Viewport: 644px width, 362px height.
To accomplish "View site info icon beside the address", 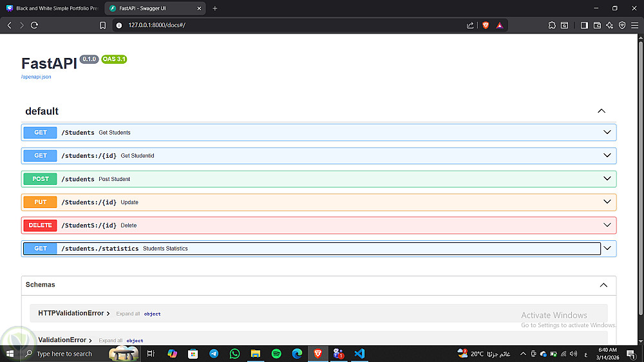I will pyautogui.click(x=119, y=25).
